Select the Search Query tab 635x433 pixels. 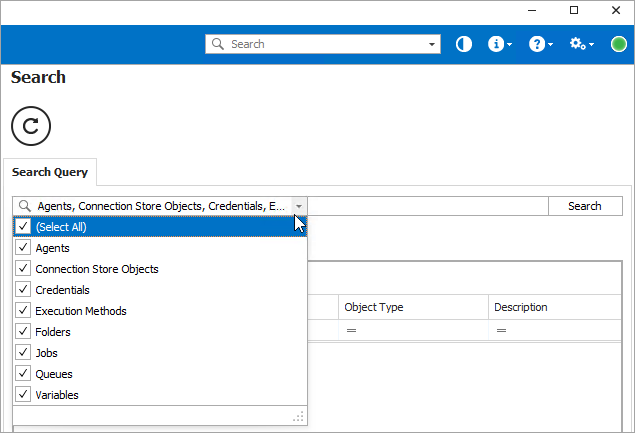click(50, 172)
